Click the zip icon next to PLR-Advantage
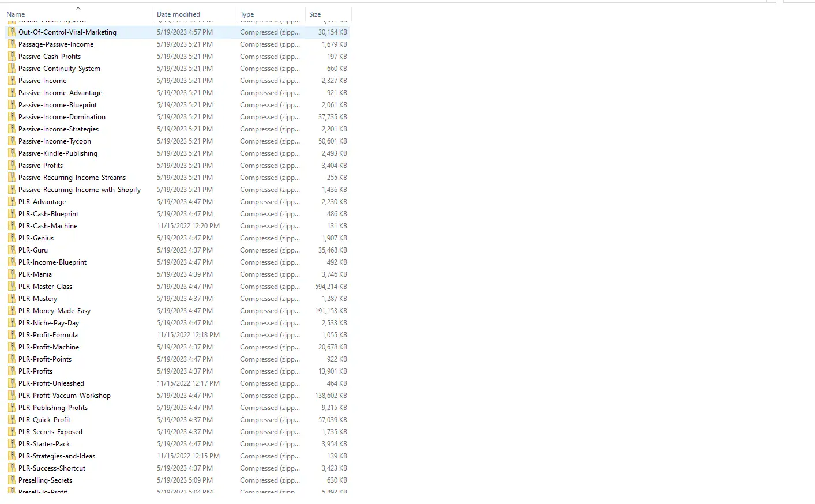The height and width of the screenshot is (504, 815). 12,201
